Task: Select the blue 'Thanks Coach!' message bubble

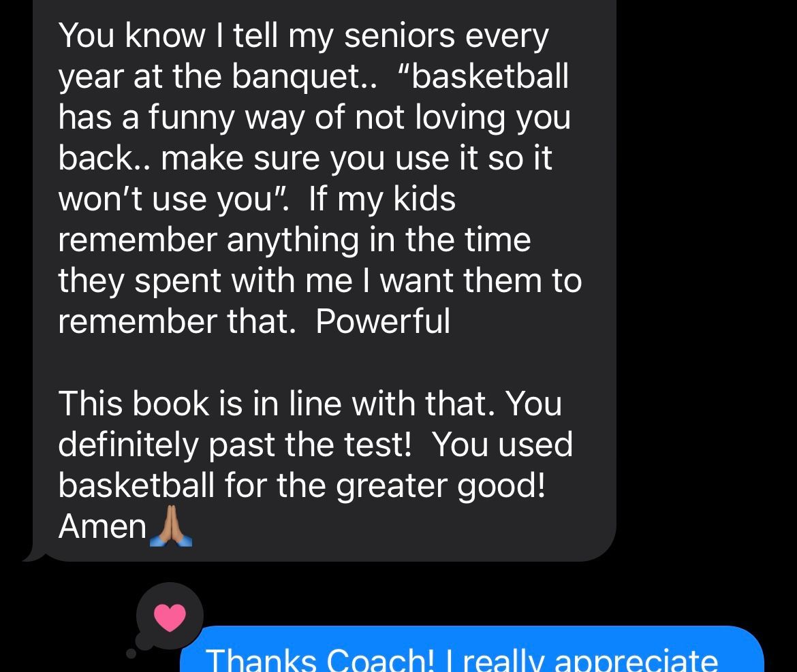Action: (x=471, y=649)
